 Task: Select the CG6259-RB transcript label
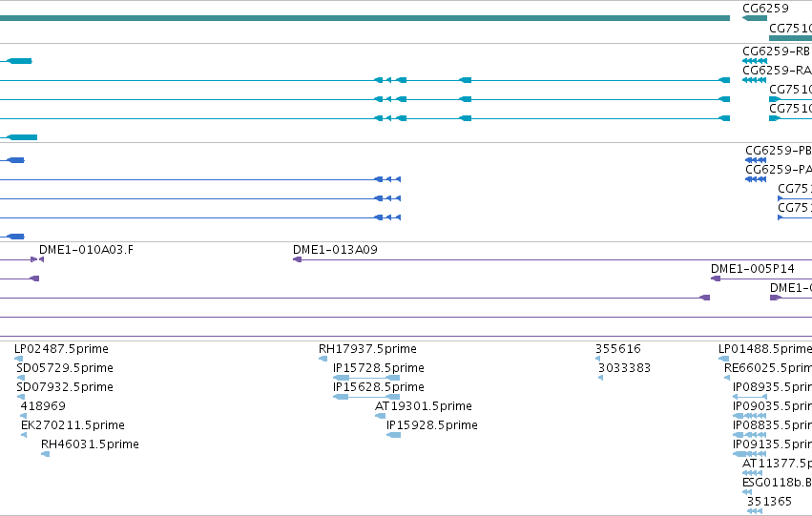click(x=777, y=52)
